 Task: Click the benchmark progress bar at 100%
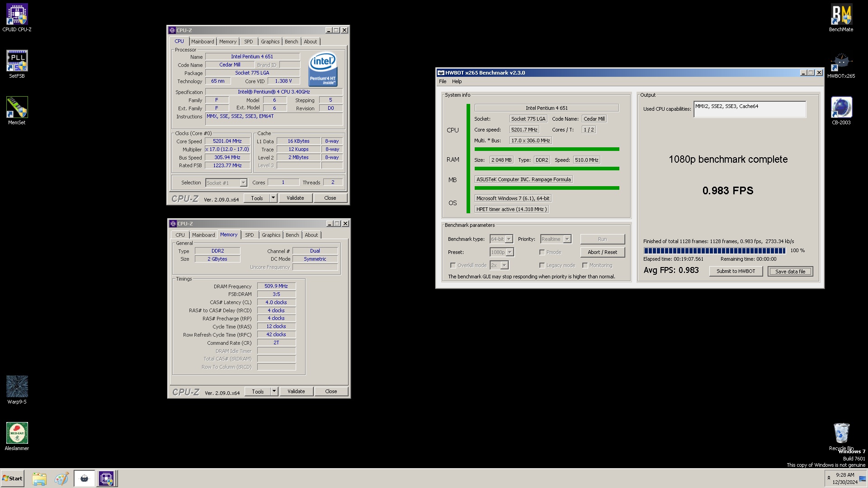pyautogui.click(x=715, y=251)
